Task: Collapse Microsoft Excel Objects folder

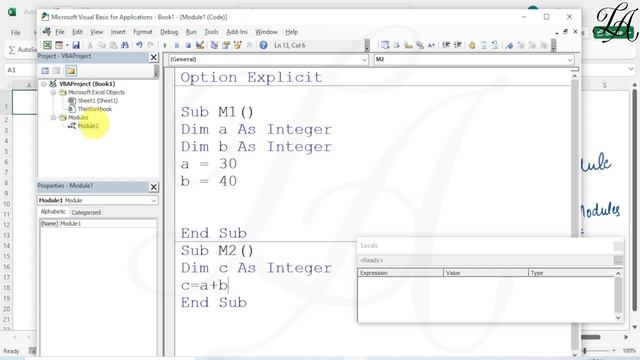Action: [53, 92]
